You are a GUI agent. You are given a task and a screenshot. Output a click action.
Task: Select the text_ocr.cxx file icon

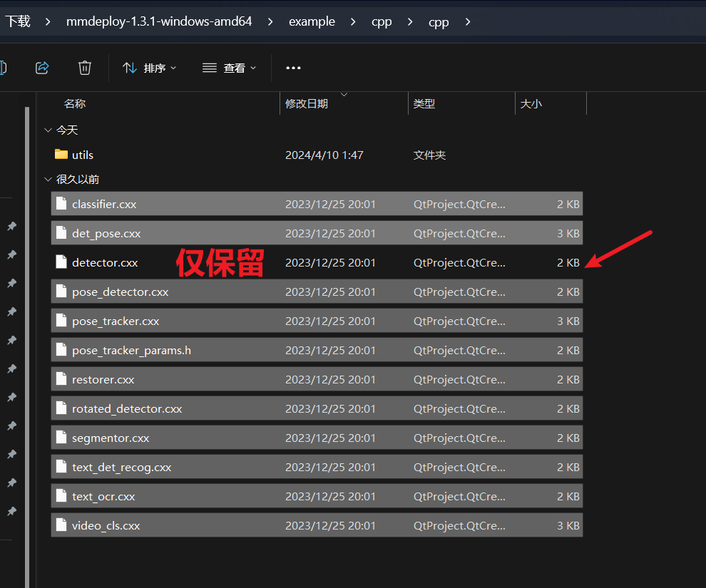tap(61, 496)
